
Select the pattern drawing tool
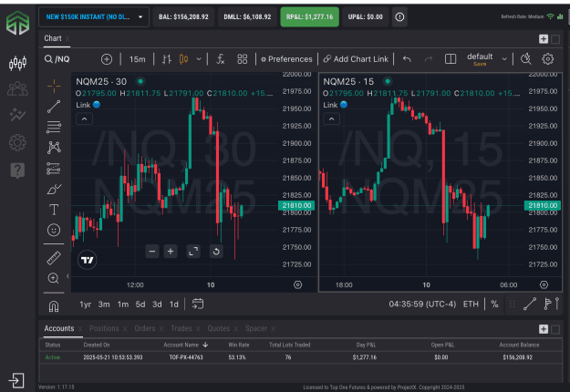pos(54,147)
